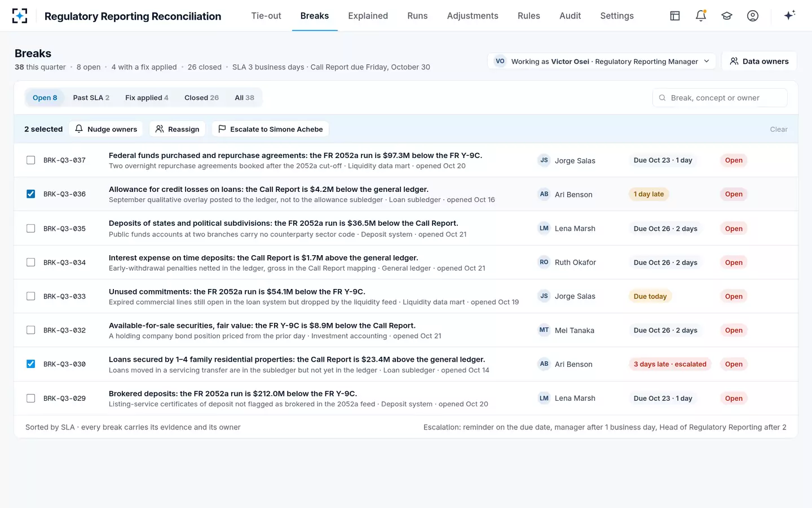
Task: Tick the checkbox for break BRK-Q3-035
Action: 31,229
